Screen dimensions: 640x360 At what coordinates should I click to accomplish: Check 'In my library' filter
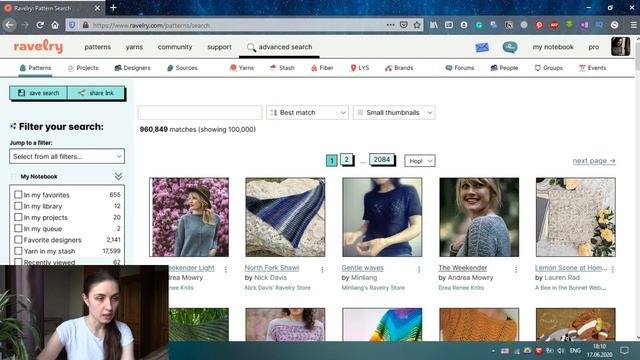(x=18, y=206)
